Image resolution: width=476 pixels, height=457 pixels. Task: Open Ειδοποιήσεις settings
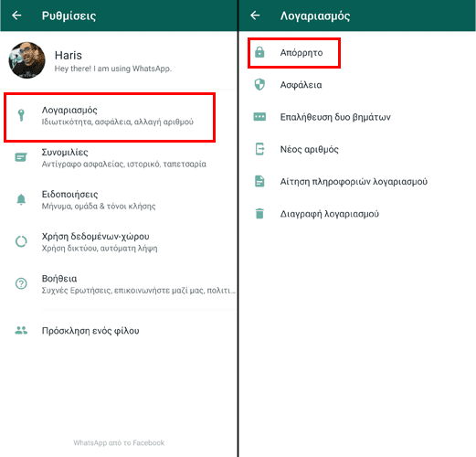[119, 200]
